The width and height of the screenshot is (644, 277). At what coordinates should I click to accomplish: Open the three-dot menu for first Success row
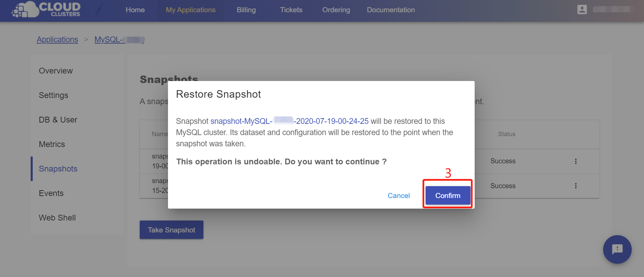click(x=576, y=161)
